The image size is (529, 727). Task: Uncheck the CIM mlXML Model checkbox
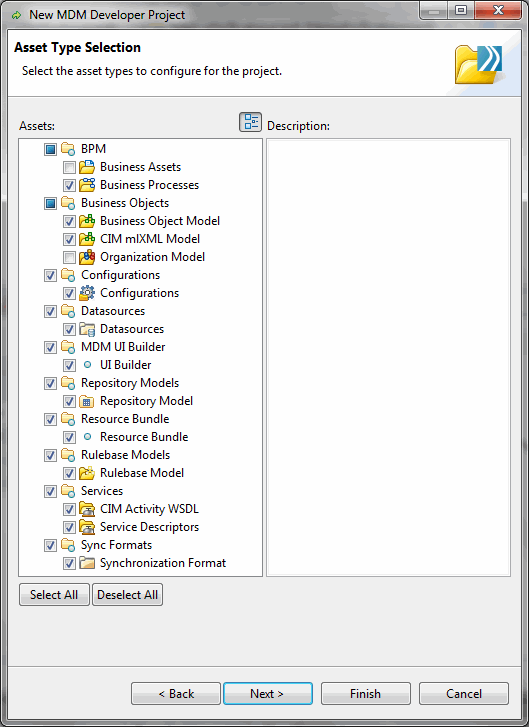[x=70, y=240]
